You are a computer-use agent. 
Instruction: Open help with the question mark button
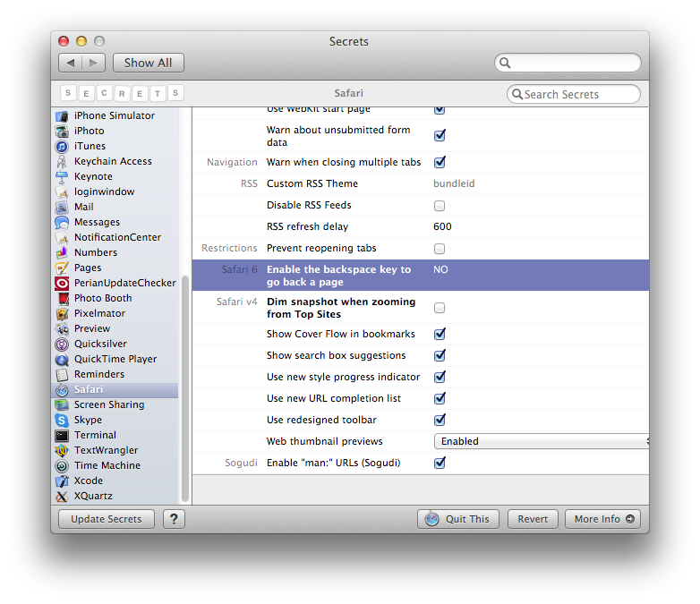point(175,519)
